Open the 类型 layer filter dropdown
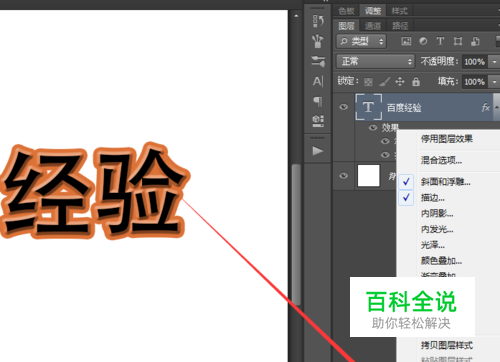The image size is (500, 362). pos(361,41)
